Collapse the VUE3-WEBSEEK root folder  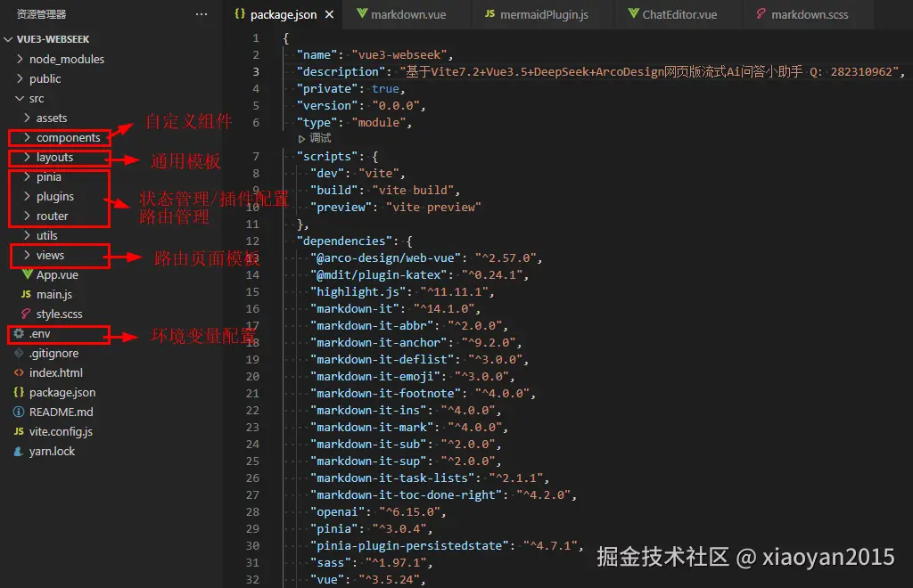(8, 39)
